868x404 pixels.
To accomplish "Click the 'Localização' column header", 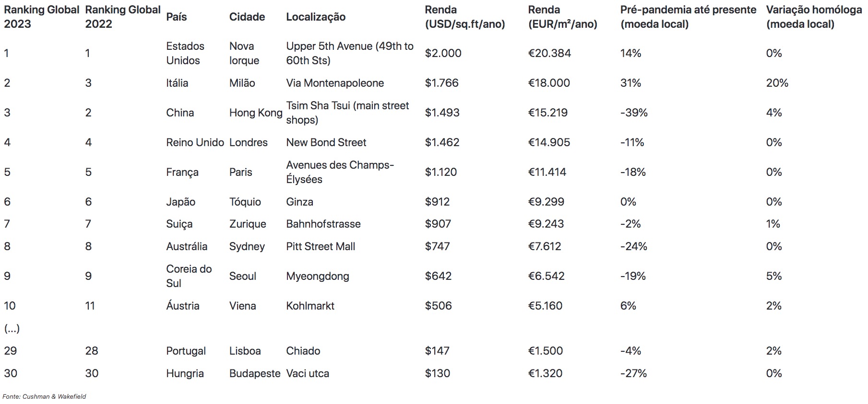I will click(x=316, y=17).
